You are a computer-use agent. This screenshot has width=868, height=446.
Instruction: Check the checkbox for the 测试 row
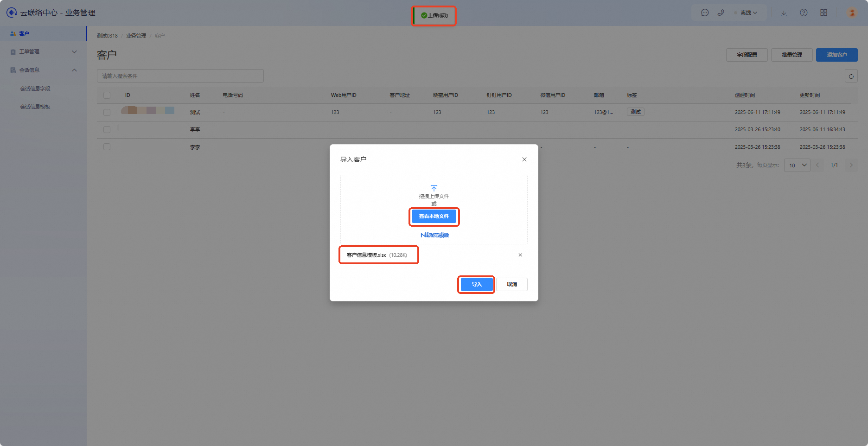tap(107, 112)
